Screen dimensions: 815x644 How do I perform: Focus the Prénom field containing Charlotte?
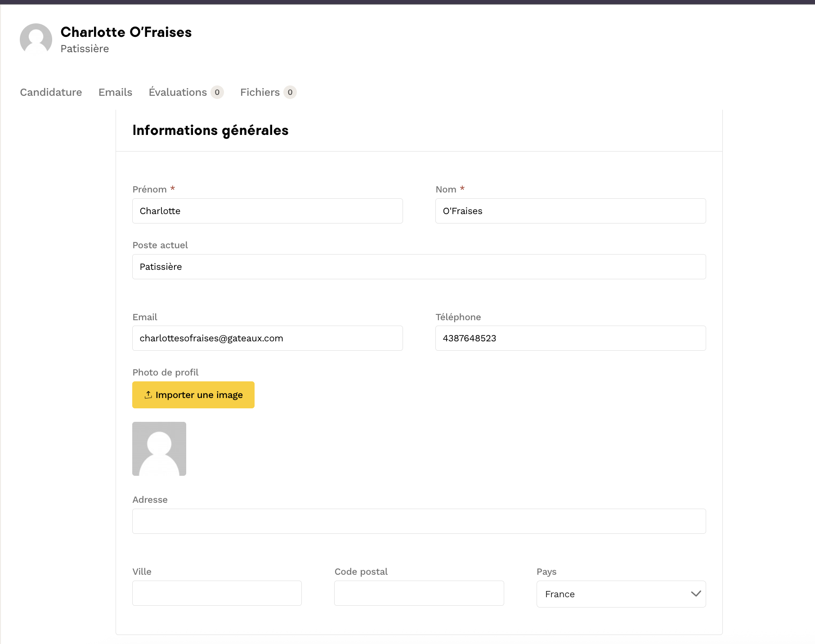tap(267, 211)
